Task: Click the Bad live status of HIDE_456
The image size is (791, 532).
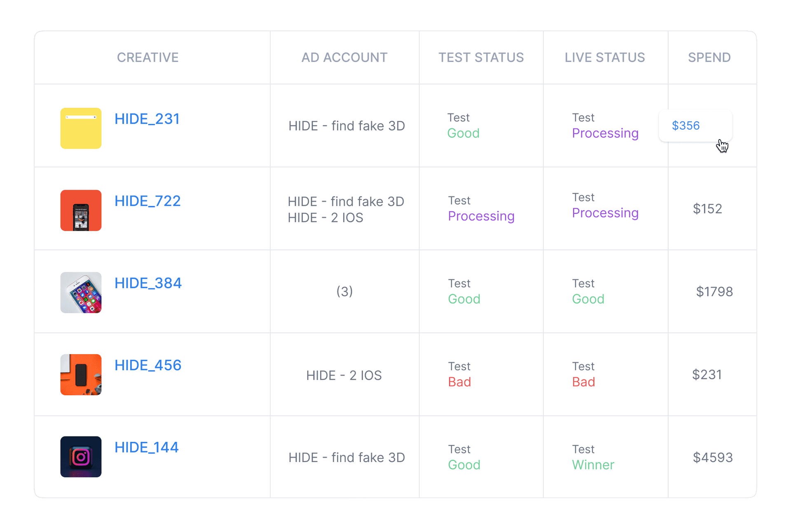Action: point(583,382)
